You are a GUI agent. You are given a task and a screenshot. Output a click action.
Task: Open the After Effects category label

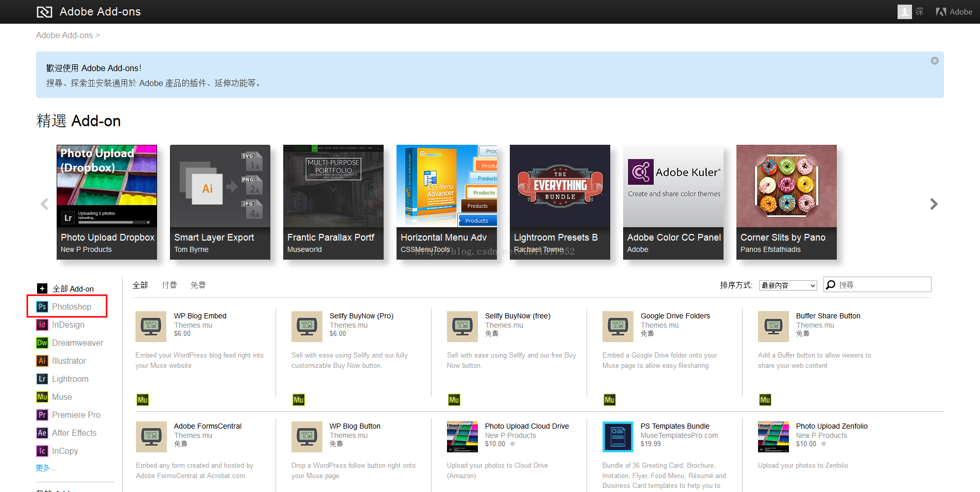pyautogui.click(x=74, y=433)
